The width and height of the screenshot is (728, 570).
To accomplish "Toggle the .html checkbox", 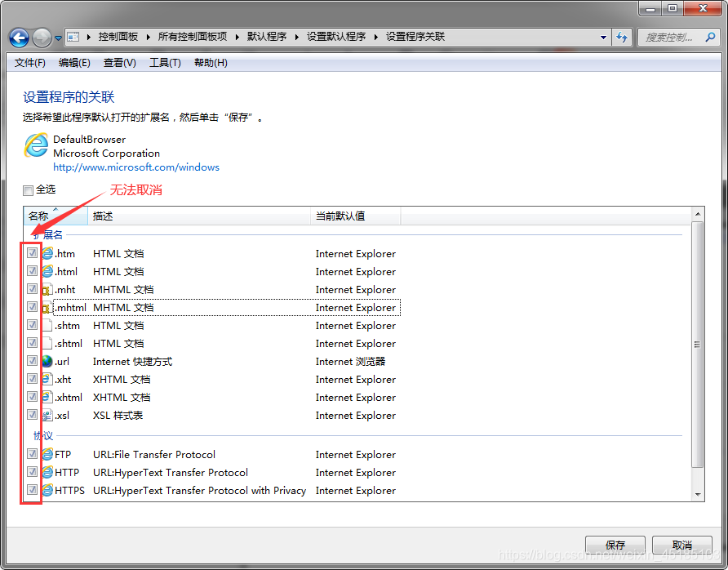I will click(32, 271).
